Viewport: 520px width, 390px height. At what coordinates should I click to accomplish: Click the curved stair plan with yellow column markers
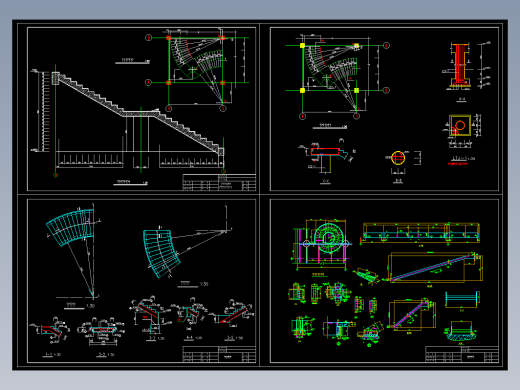coord(337,77)
